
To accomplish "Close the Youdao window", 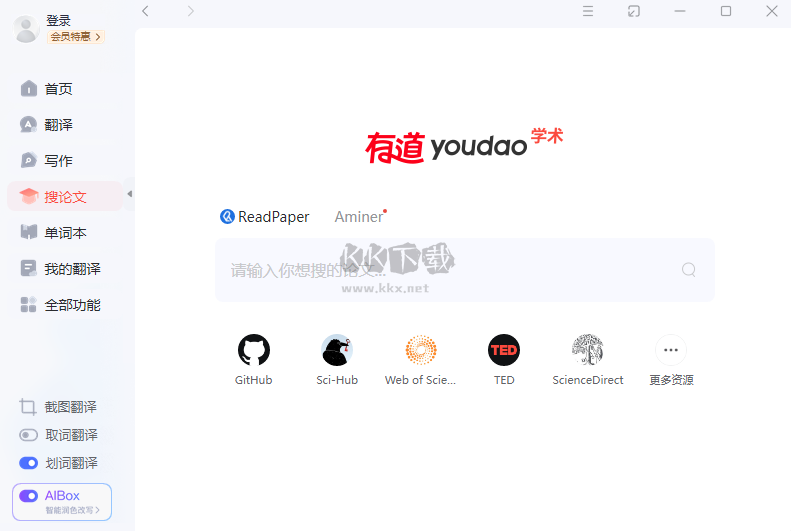I will (772, 11).
